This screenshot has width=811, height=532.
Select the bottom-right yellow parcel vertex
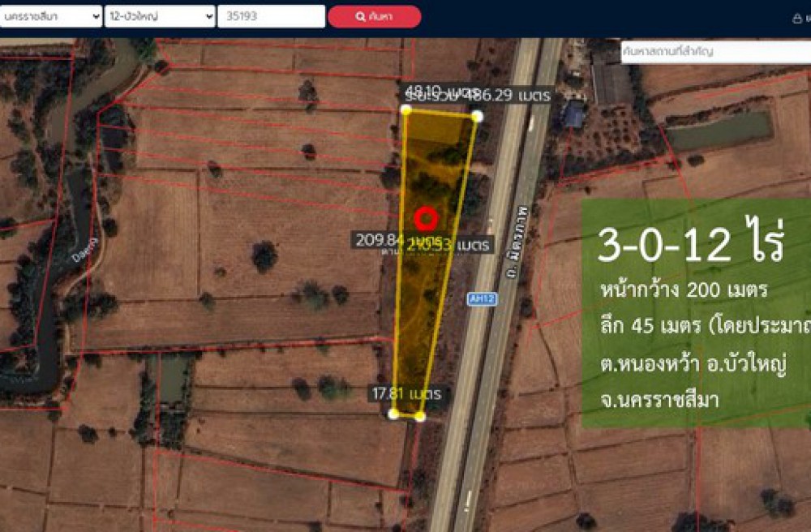point(420,415)
